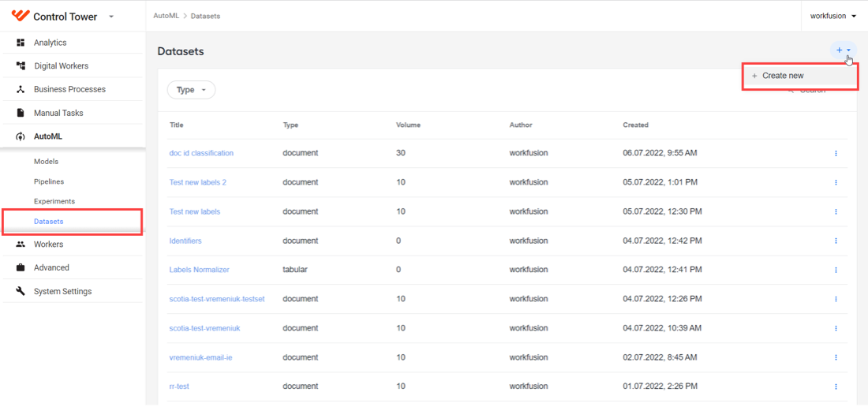Open more options for Test new labels 2
Viewport: 868px width, 407px height.
point(836,182)
